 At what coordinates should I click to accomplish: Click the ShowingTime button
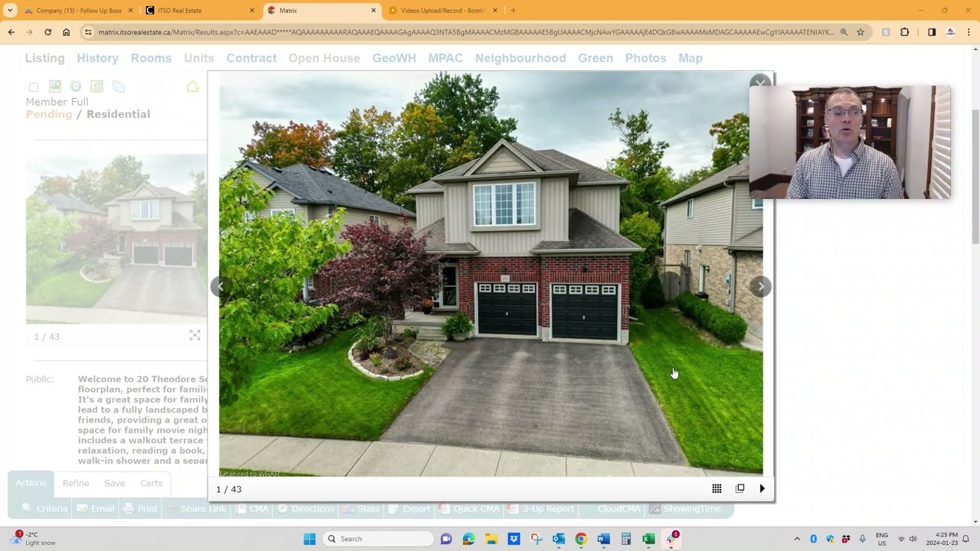click(685, 509)
